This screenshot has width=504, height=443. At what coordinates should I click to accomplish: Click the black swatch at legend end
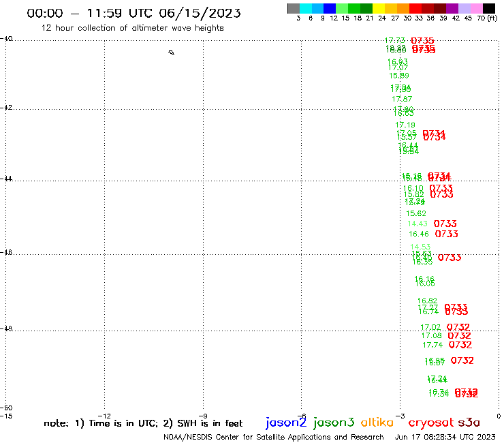[x=488, y=8]
